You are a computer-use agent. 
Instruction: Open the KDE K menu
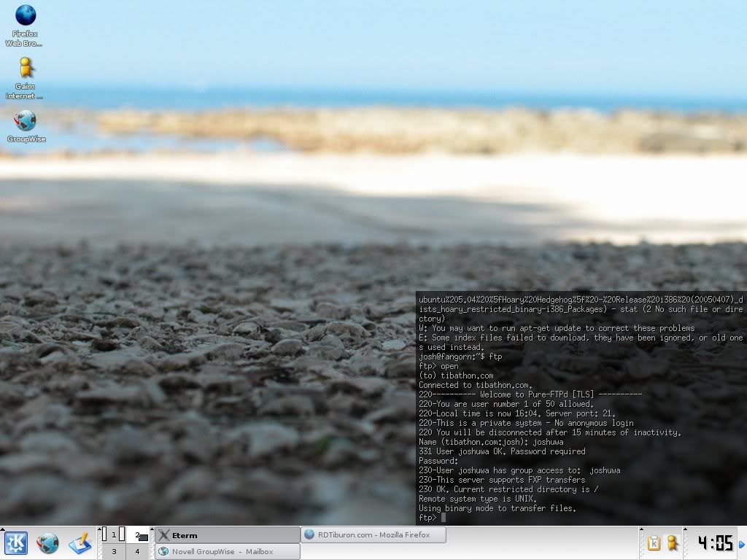click(x=16, y=543)
